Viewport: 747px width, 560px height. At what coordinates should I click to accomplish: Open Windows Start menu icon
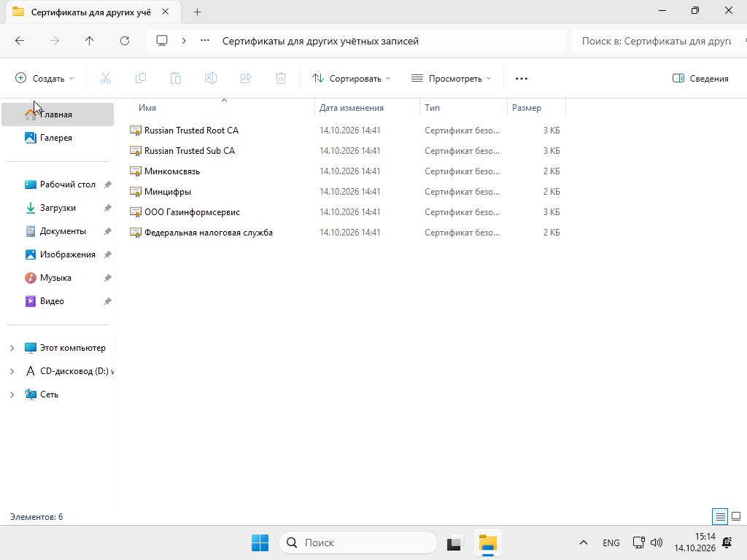260,542
